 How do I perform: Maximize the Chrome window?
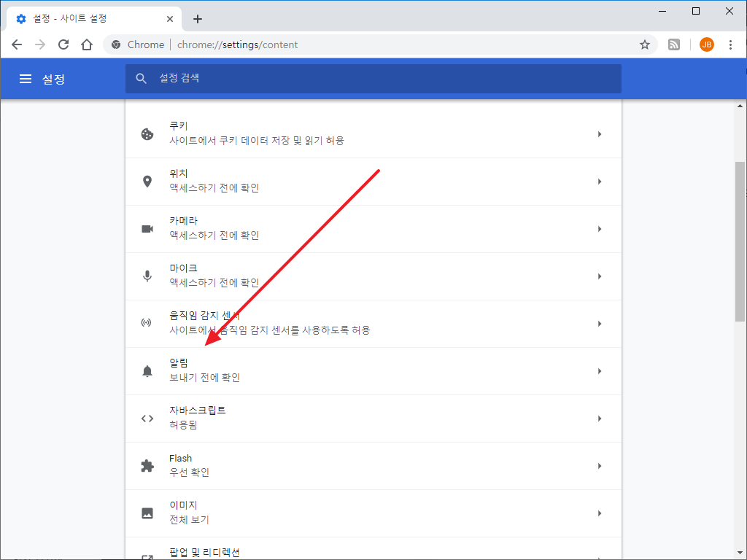[695, 11]
